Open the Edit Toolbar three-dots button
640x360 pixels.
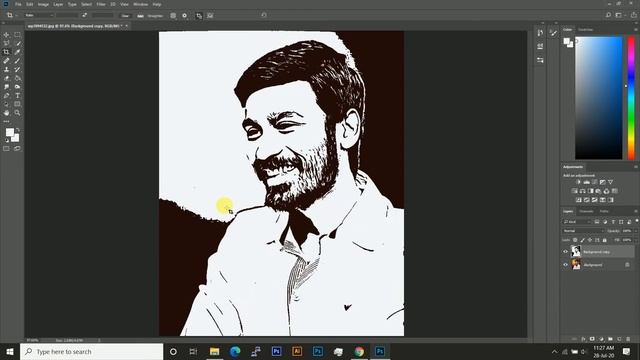coord(7,121)
